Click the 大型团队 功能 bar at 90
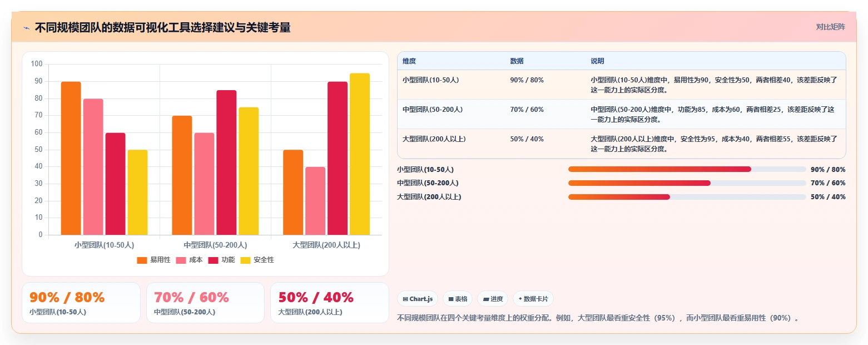Viewport: 868px width, 345px height. (338, 158)
